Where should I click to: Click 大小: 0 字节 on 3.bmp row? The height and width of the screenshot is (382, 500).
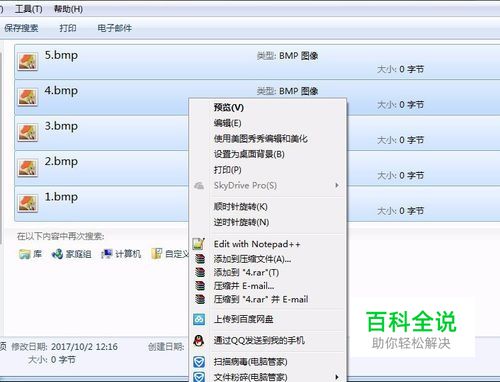(x=400, y=140)
